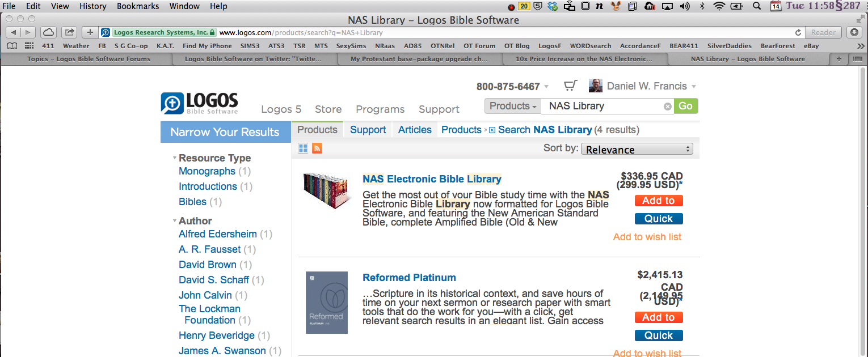Enter full screen via window corner arrows
This screenshot has height=357, width=868.
(x=860, y=19)
